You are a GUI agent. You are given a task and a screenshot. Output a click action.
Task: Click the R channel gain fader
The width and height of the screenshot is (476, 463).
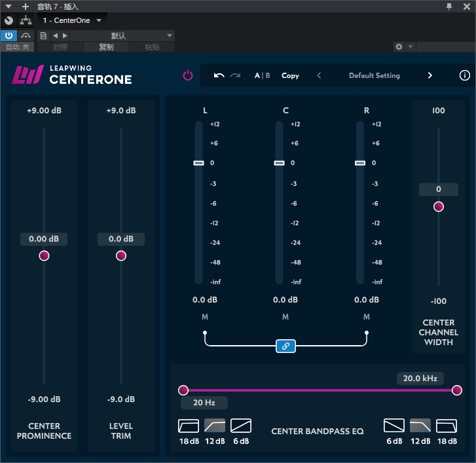[360, 163]
